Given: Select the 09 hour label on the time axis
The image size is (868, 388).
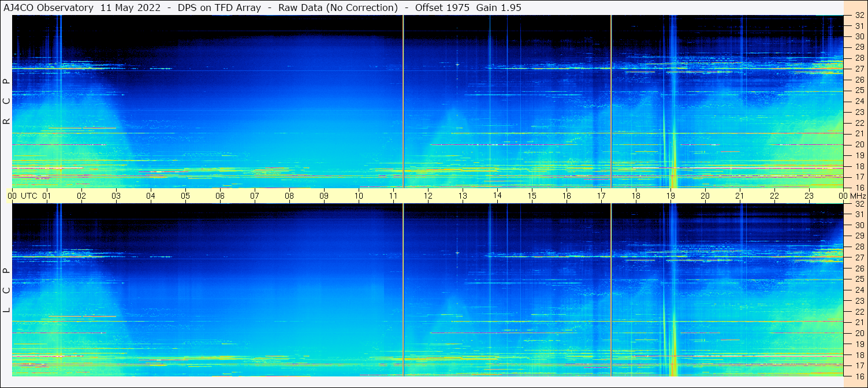Looking at the screenshot, I should point(324,196).
